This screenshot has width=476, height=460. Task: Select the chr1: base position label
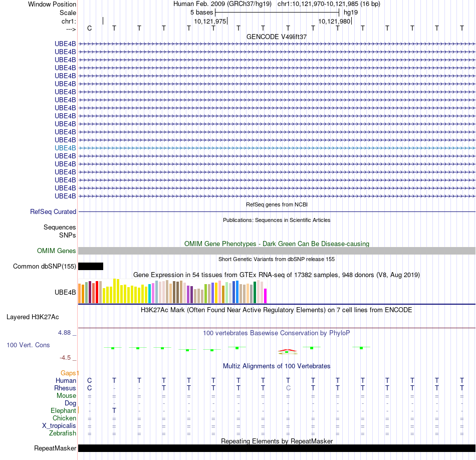tap(69, 21)
